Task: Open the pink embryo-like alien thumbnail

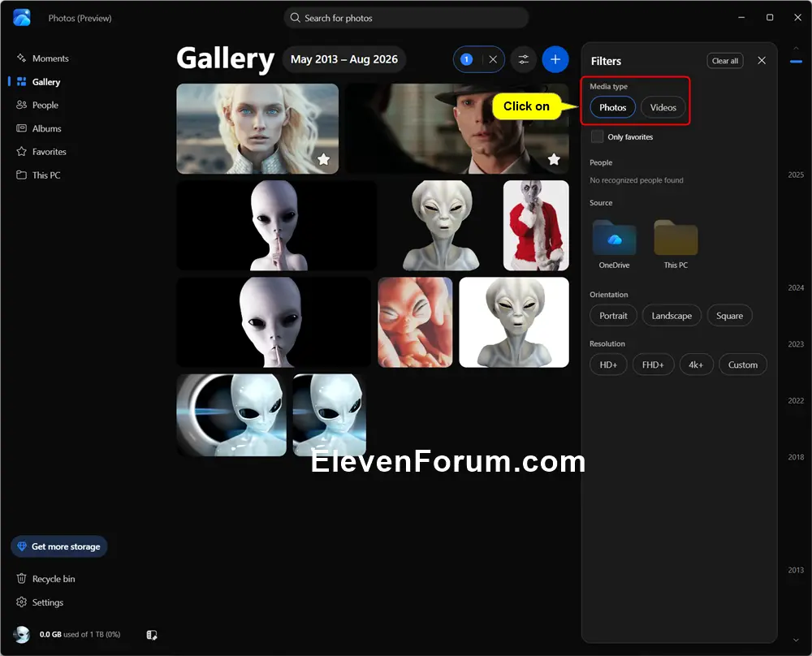Action: coord(415,322)
